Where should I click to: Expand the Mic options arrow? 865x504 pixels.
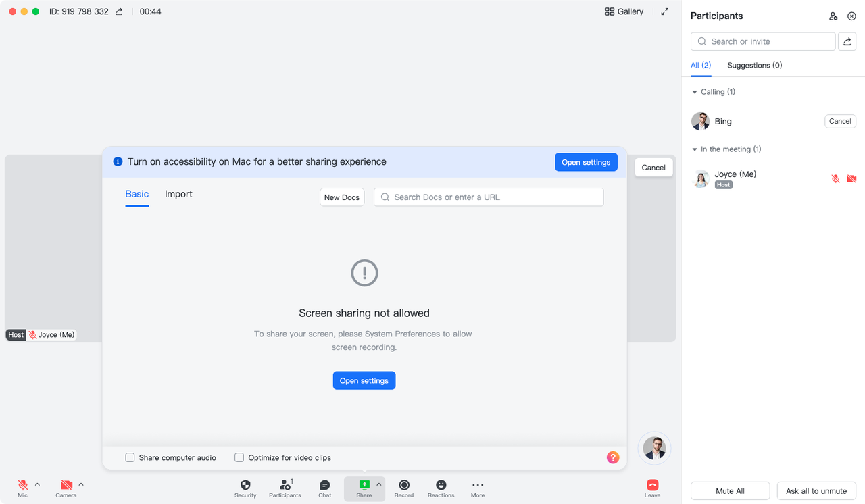tap(37, 484)
